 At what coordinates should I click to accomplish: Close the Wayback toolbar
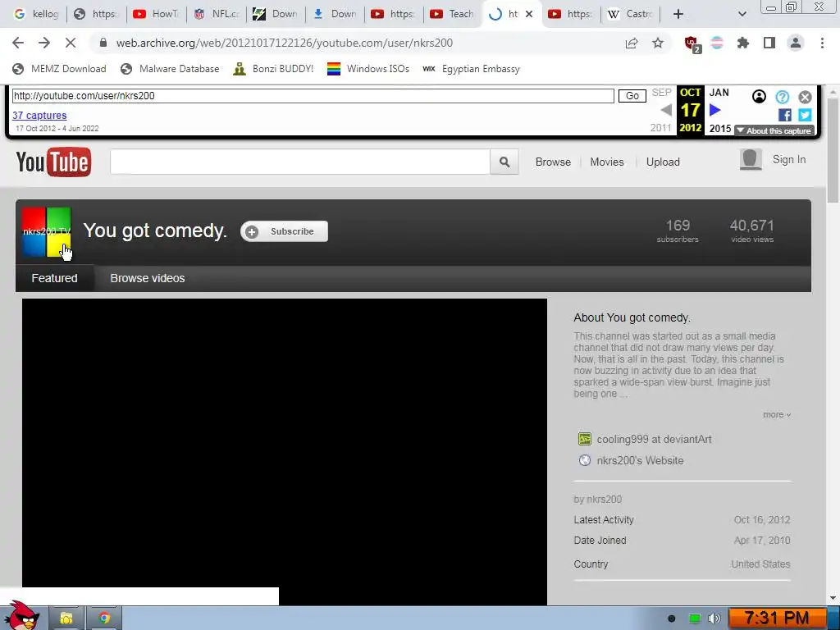(805, 97)
